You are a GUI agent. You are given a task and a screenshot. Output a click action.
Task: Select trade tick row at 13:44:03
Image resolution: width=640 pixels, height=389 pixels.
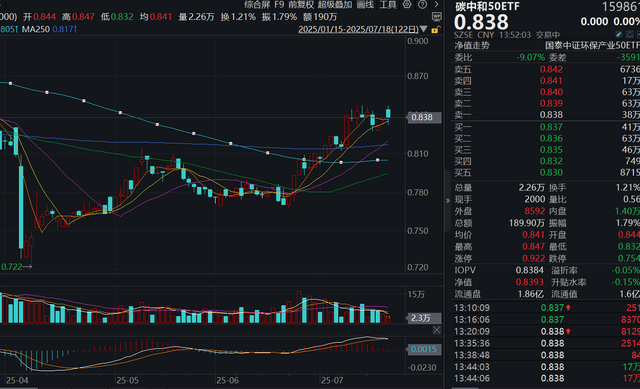click(547, 367)
